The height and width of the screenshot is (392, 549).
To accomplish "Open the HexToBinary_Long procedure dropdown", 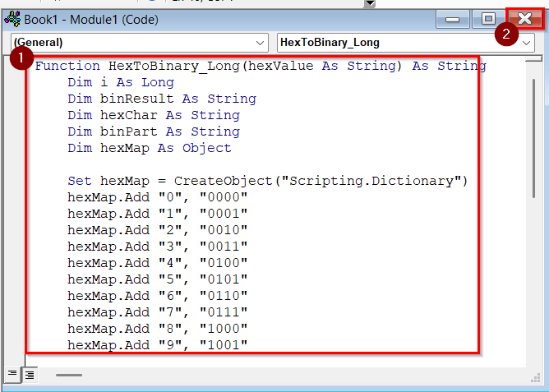I will (x=406, y=43).
